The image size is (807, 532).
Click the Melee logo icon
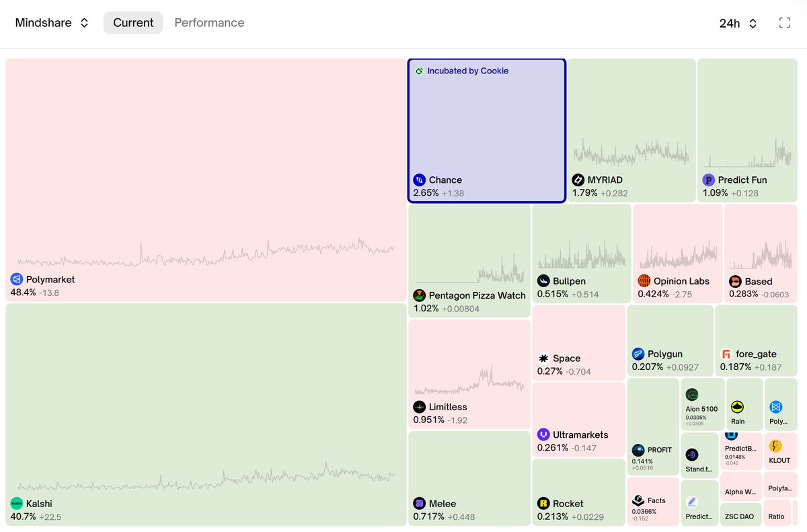[x=419, y=503]
